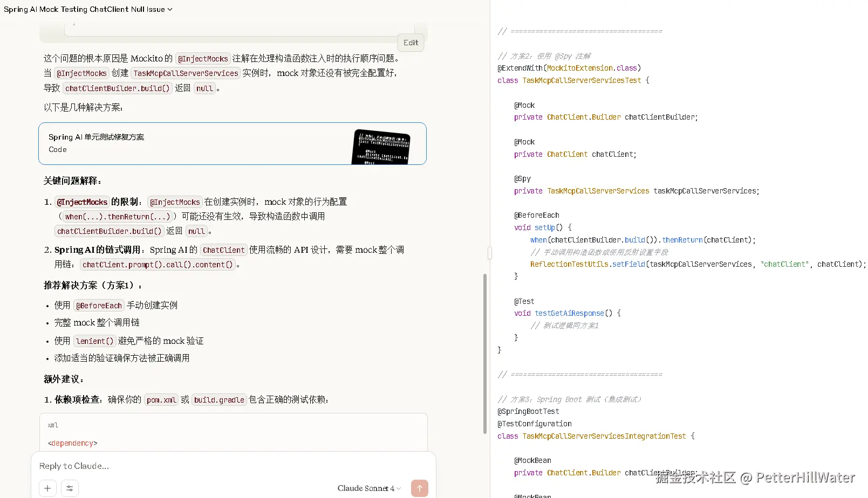
Task: Click the xml language label on code block
Action: [x=53, y=425]
